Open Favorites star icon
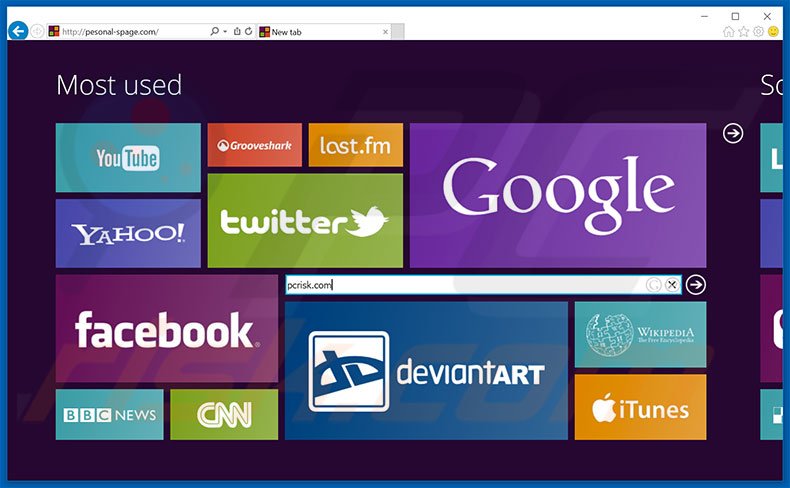790x488 pixels. coord(744,32)
